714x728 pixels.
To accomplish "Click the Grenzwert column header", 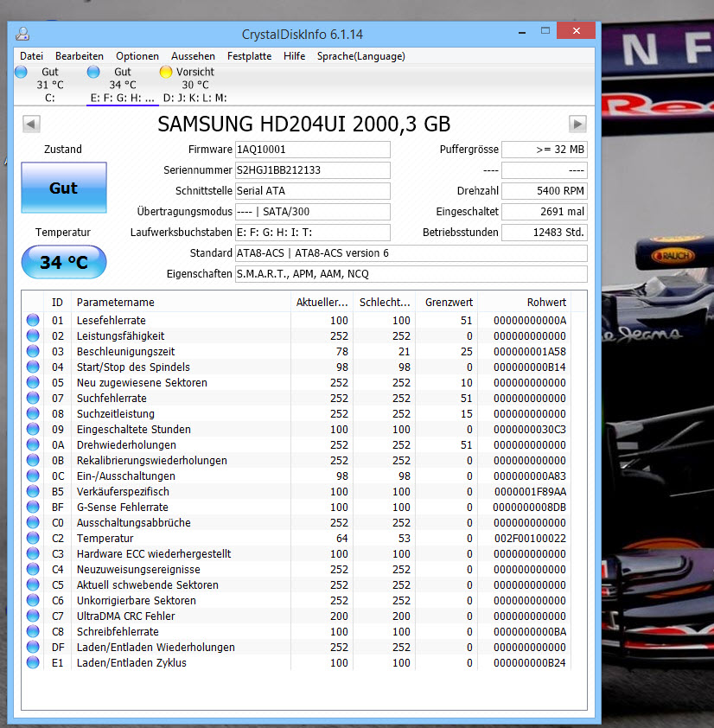I will 447,303.
